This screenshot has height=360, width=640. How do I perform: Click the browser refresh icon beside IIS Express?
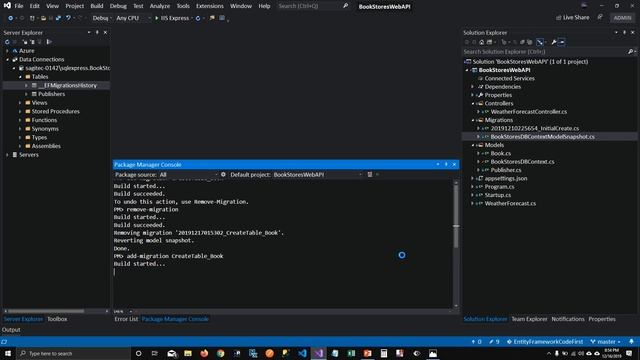click(x=198, y=18)
